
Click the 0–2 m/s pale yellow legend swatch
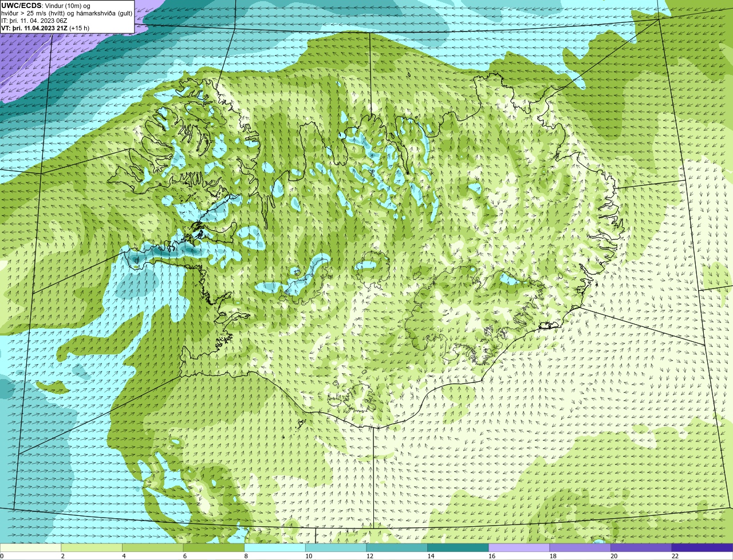(30, 547)
